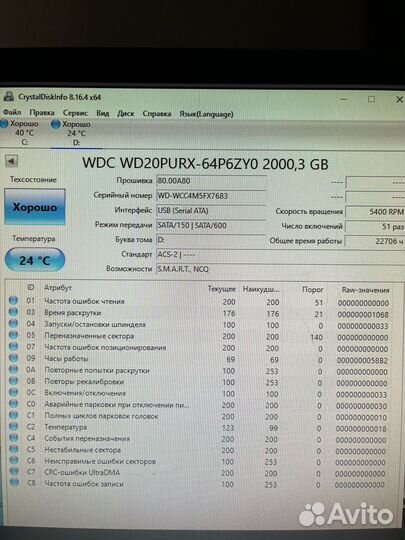The width and height of the screenshot is (405, 540).
Task: Click the Хорошо health status button
Action: click(x=35, y=207)
